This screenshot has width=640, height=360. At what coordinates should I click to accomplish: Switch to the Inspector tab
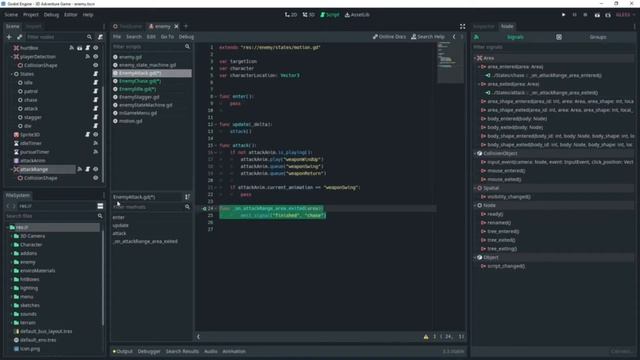click(x=484, y=27)
